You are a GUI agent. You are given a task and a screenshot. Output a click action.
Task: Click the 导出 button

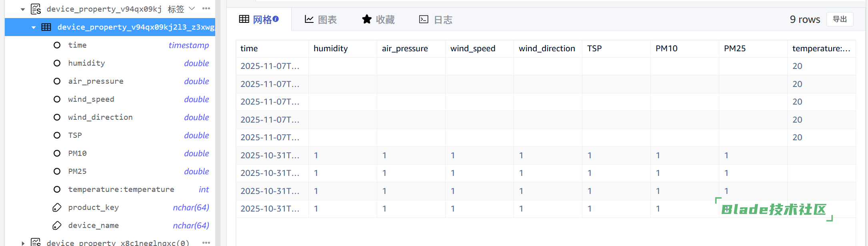pos(840,19)
